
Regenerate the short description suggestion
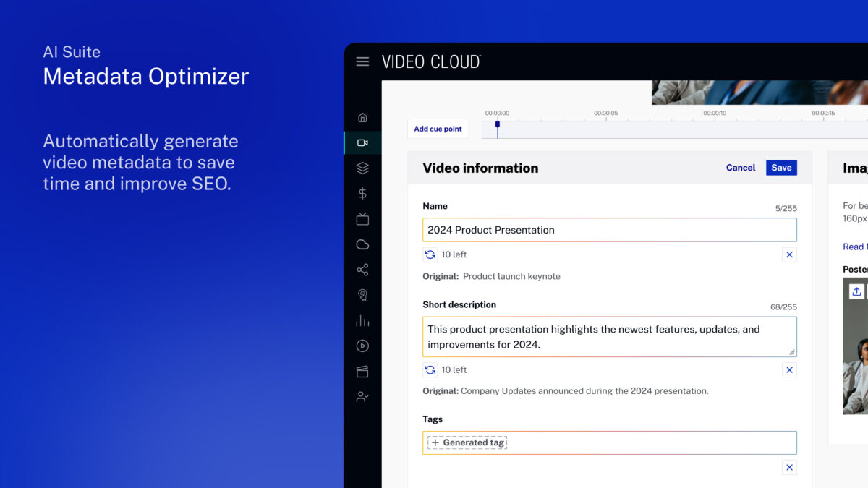click(x=430, y=369)
